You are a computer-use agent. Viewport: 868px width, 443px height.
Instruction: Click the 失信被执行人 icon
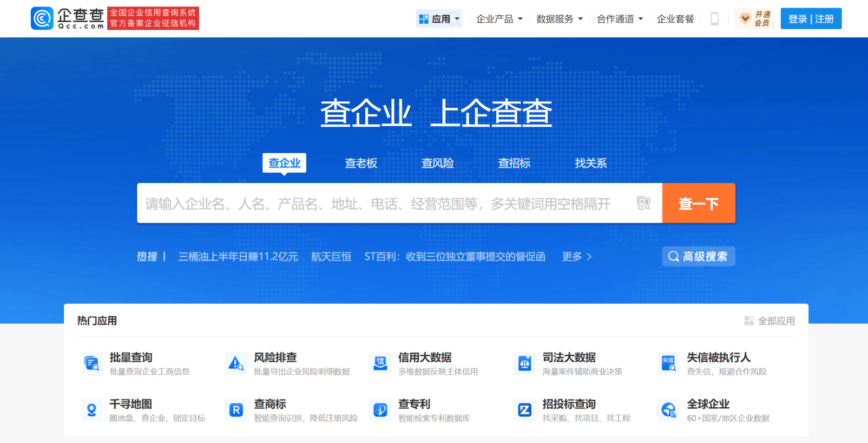(669, 363)
